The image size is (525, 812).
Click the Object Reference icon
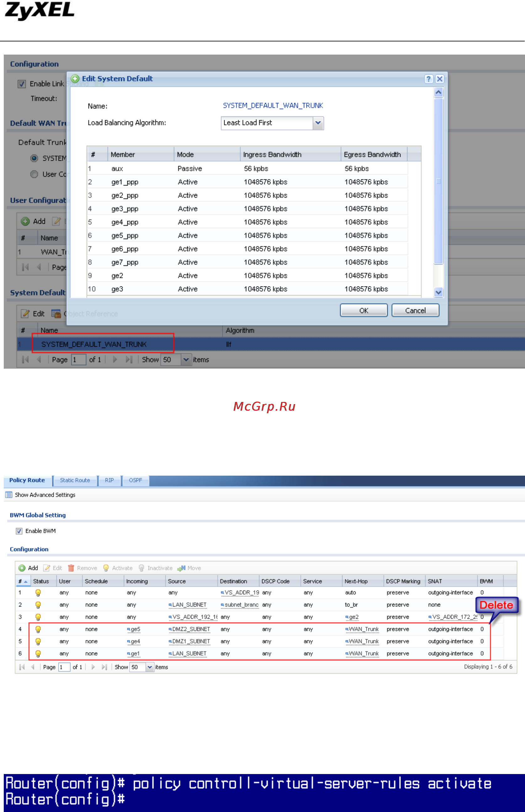56,314
